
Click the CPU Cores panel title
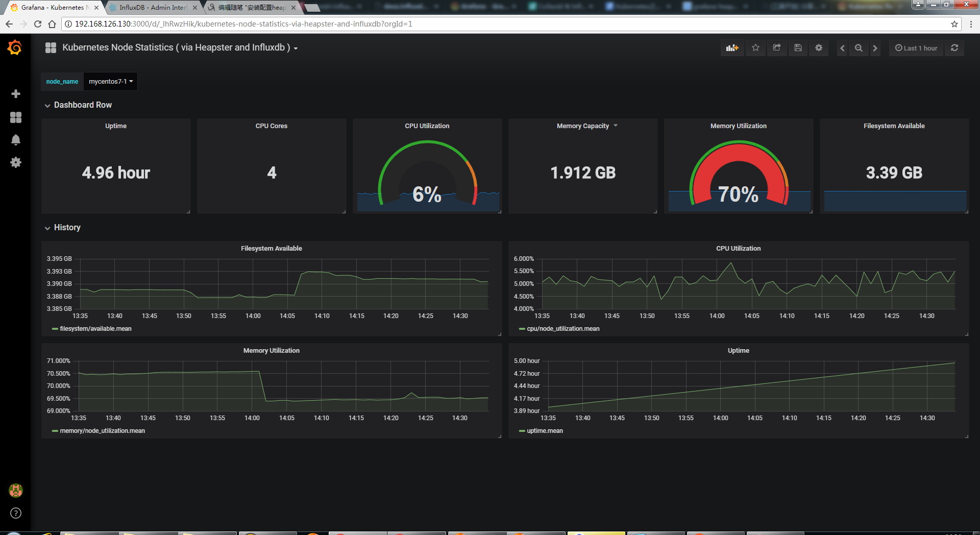(x=272, y=126)
